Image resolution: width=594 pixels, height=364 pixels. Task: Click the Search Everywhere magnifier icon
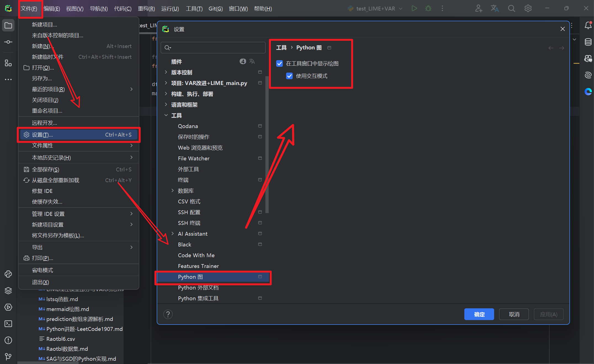[512, 8]
